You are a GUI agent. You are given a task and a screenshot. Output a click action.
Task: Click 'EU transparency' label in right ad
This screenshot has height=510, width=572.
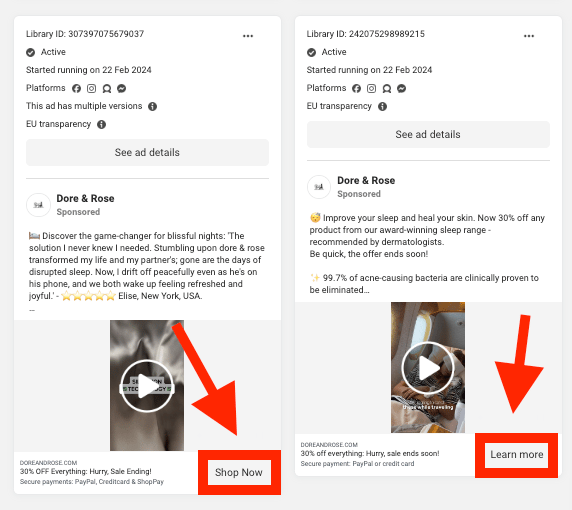(339, 106)
